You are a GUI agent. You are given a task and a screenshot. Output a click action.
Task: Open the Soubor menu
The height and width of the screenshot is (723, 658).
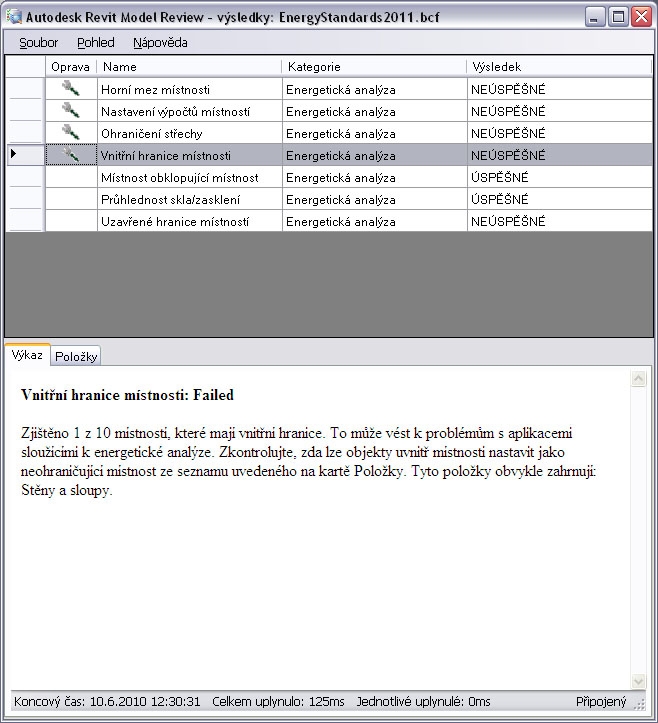click(38, 43)
